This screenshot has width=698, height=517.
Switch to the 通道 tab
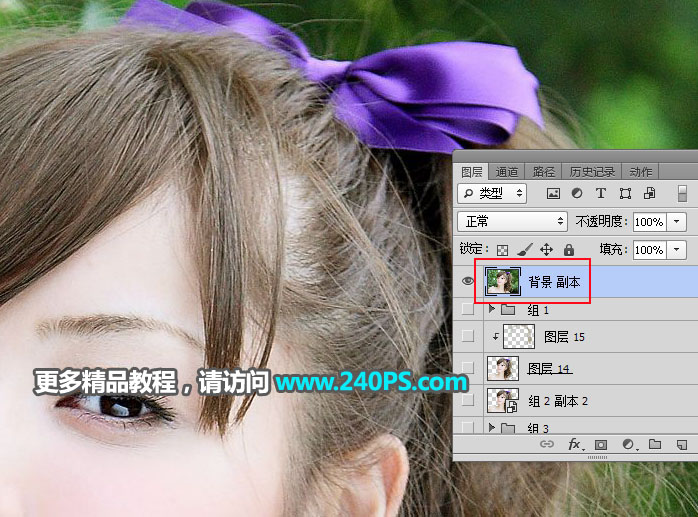click(507, 172)
